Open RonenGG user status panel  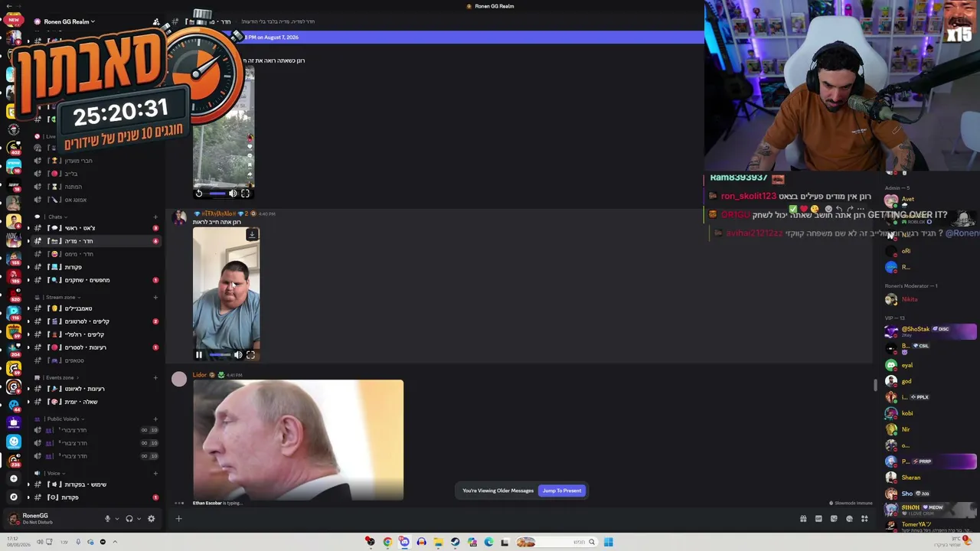pos(38,519)
